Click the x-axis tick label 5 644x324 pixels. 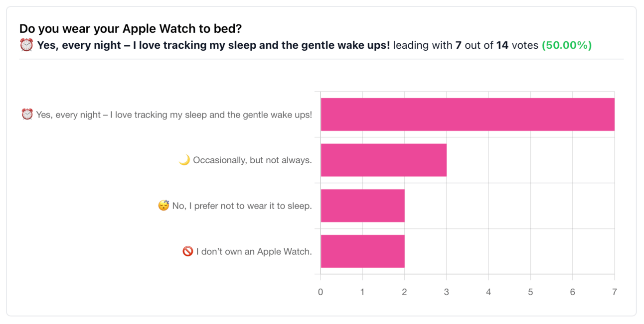530,292
